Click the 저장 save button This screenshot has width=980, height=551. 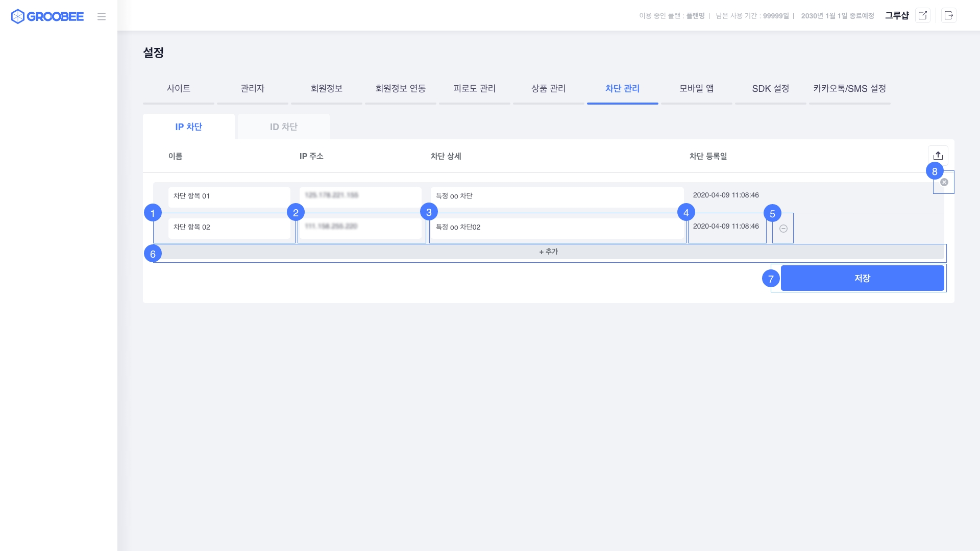pos(862,278)
